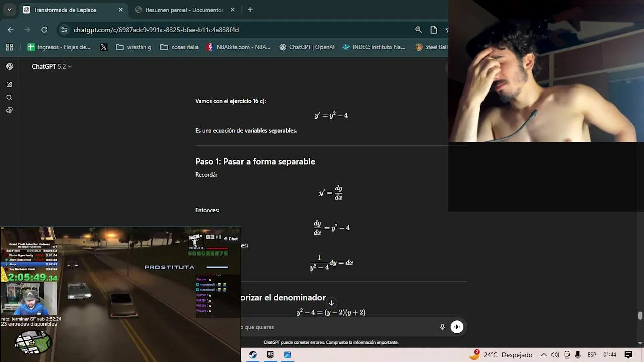Image resolution: width=644 pixels, height=362 pixels.
Task: Click text 'Vamos con el ejercicio 16 c):'
Action: 230,101
